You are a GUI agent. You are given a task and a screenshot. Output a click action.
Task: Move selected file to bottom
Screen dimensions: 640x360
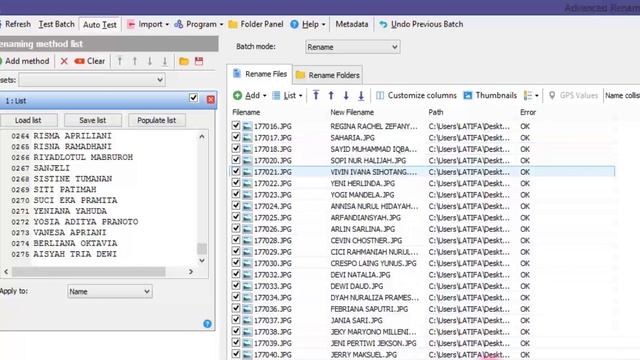pos(361,96)
